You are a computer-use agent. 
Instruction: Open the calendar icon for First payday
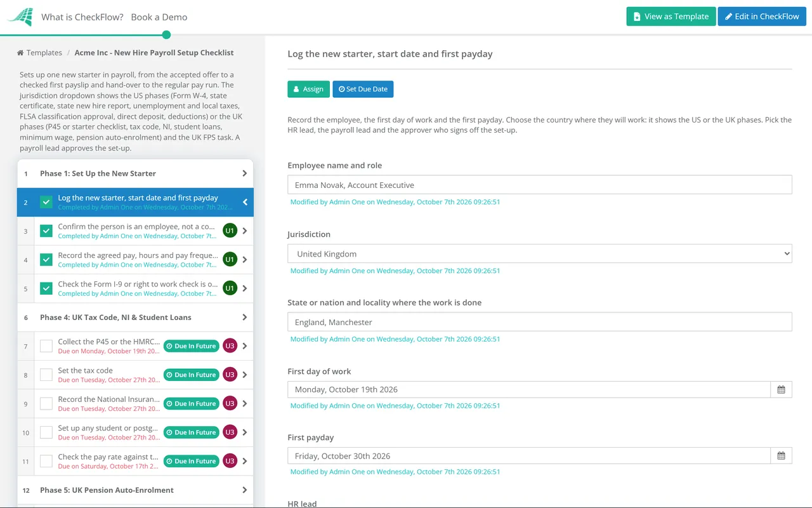(x=781, y=456)
